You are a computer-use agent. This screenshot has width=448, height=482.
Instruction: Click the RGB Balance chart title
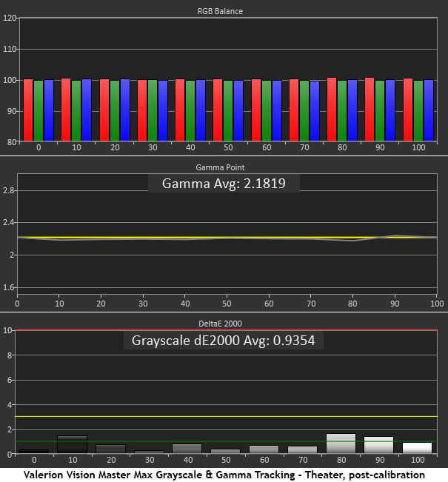tap(224, 11)
